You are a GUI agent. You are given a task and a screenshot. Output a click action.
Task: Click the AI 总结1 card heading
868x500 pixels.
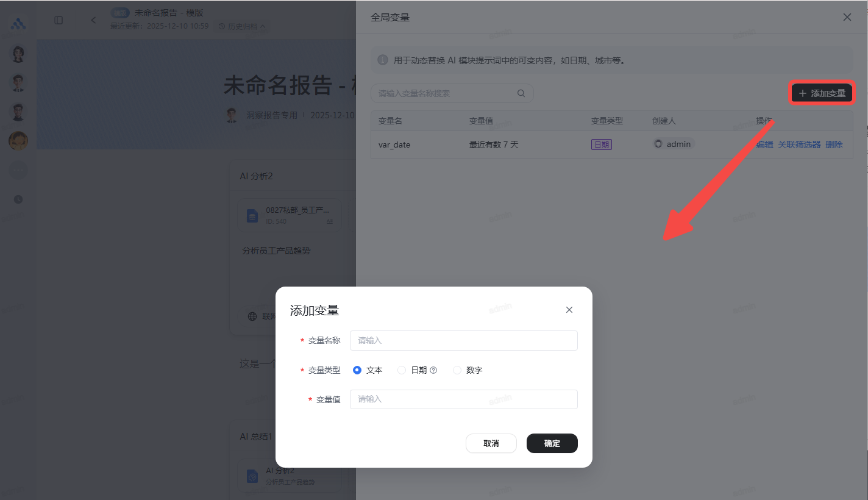(x=256, y=437)
